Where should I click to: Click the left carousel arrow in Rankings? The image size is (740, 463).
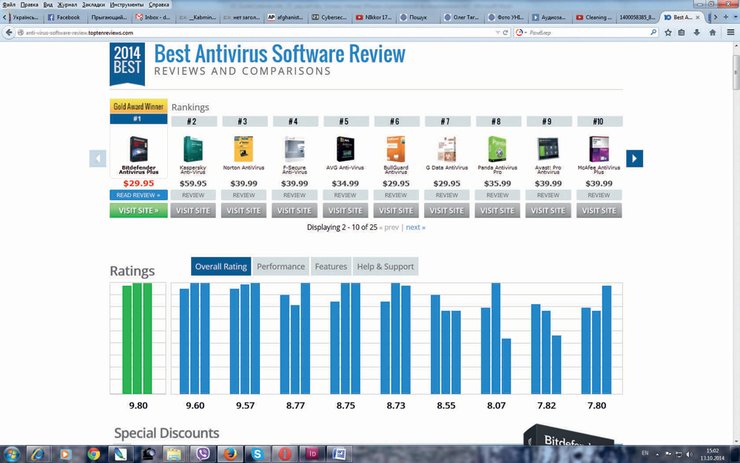coord(98,158)
